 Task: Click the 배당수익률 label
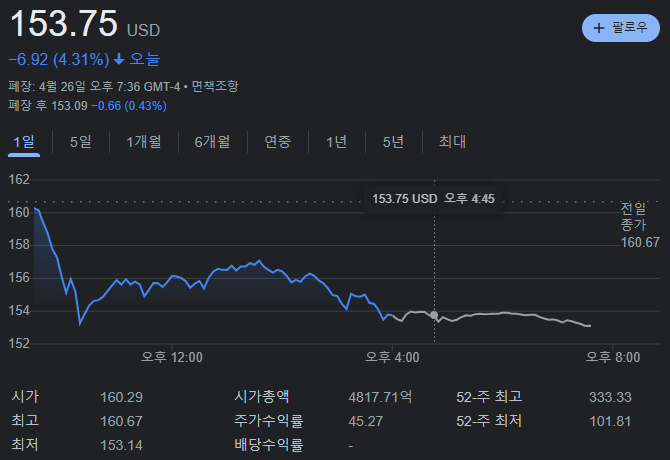click(269, 445)
